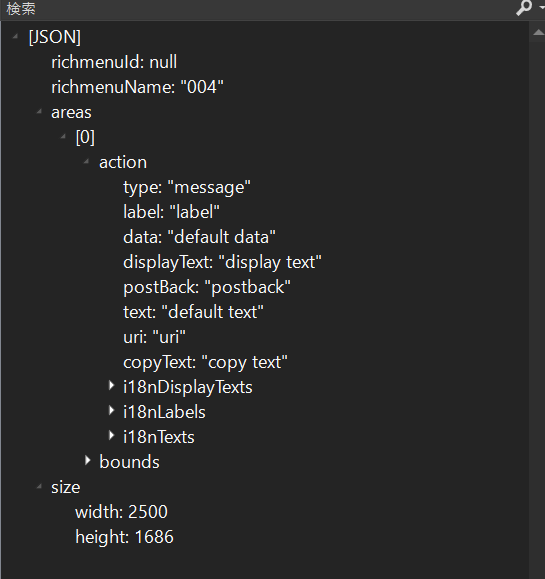
Task: Select the width: 2500 row
Action: (121, 512)
